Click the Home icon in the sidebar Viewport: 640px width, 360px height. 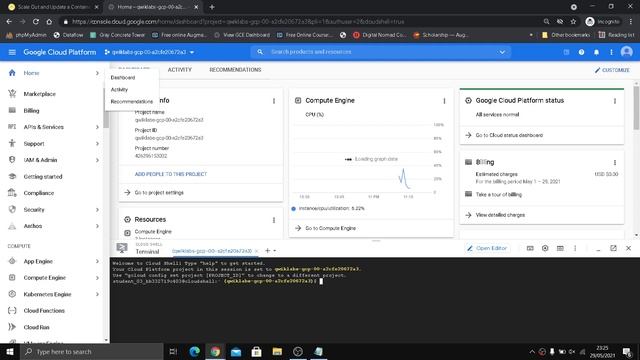(x=12, y=73)
